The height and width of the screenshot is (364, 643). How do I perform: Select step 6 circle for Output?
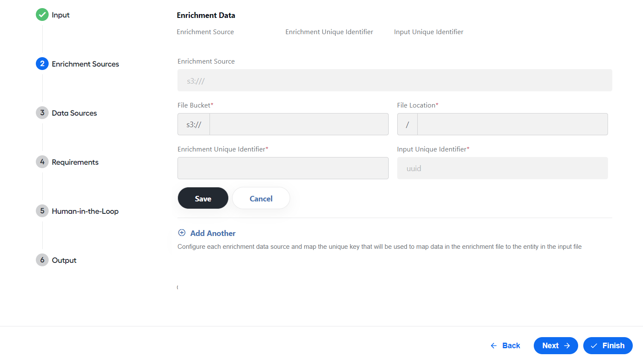[42, 260]
